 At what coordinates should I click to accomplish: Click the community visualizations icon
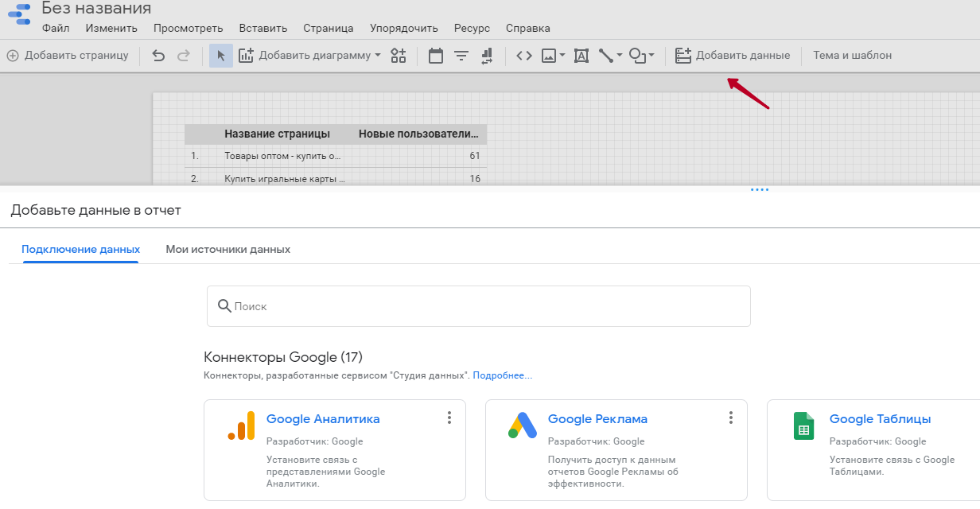click(x=399, y=56)
